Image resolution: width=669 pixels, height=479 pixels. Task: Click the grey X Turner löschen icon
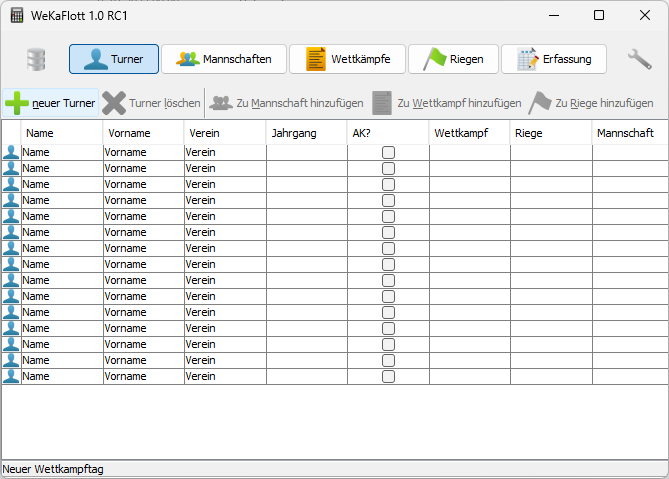(114, 103)
